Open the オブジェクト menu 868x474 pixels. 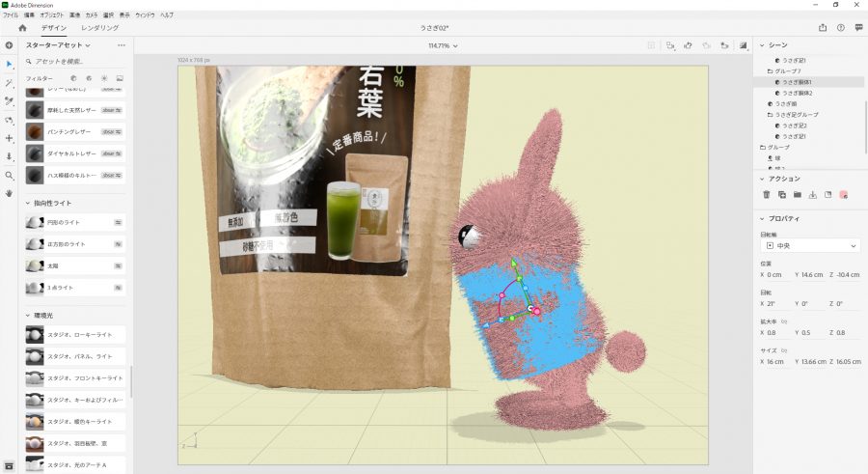pos(53,16)
